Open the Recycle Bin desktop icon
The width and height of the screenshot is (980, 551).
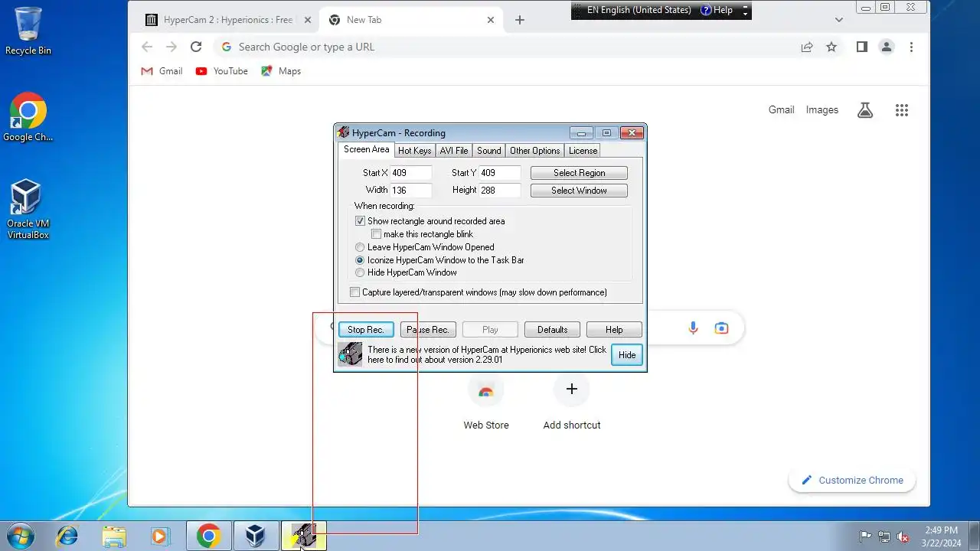pyautogui.click(x=28, y=31)
